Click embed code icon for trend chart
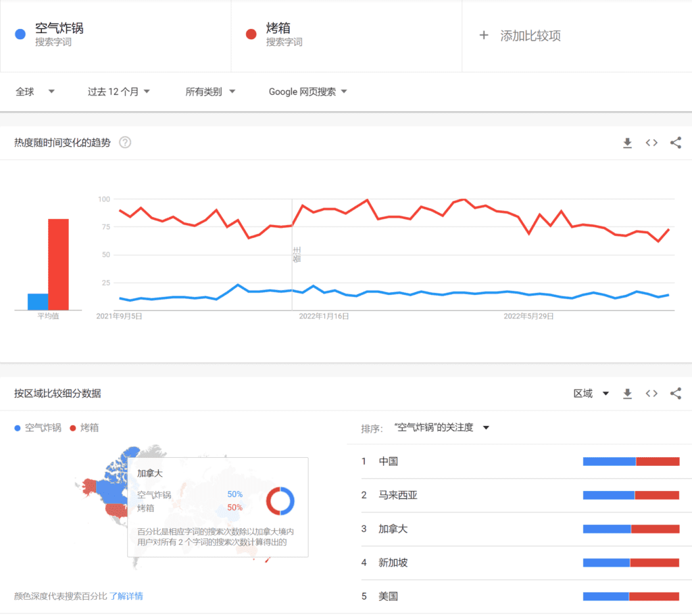 point(651,143)
